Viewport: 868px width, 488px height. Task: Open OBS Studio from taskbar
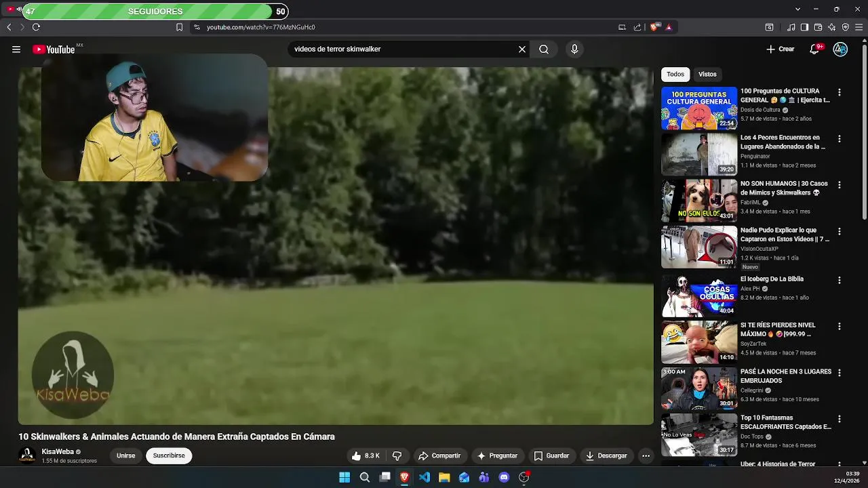tap(524, 477)
